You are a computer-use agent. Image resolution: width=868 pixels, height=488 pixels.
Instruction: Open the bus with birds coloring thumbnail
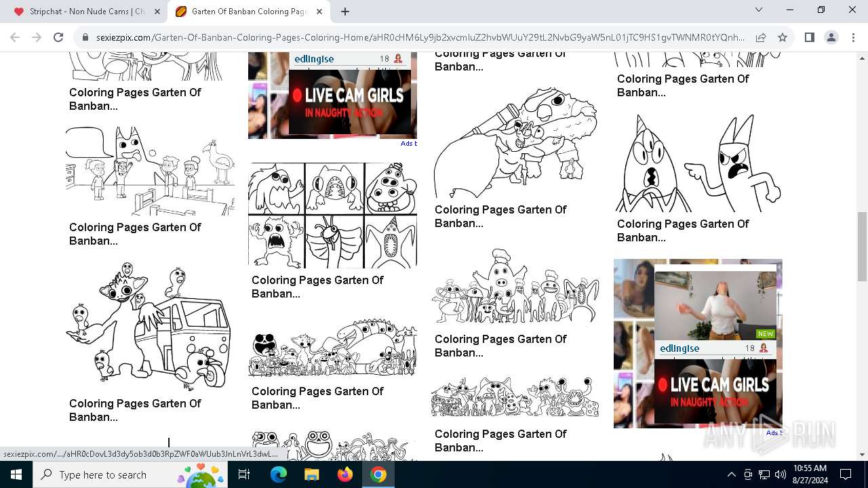pos(151,327)
